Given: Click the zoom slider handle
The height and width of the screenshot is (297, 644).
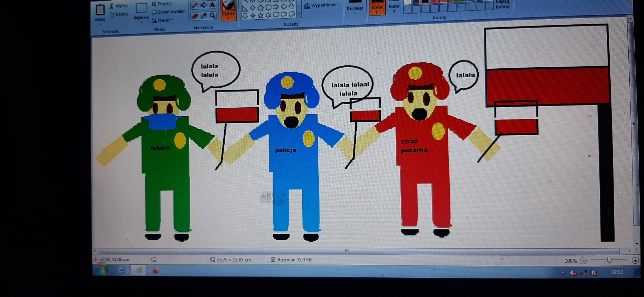Looking at the screenshot, I should [609, 260].
